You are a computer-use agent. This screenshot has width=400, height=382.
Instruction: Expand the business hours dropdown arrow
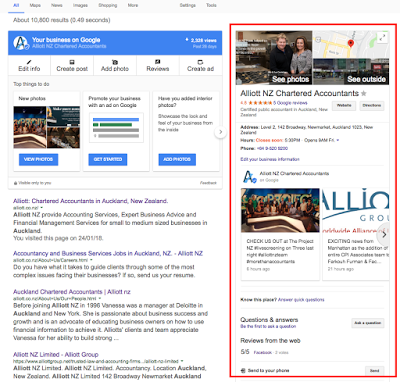338,140
